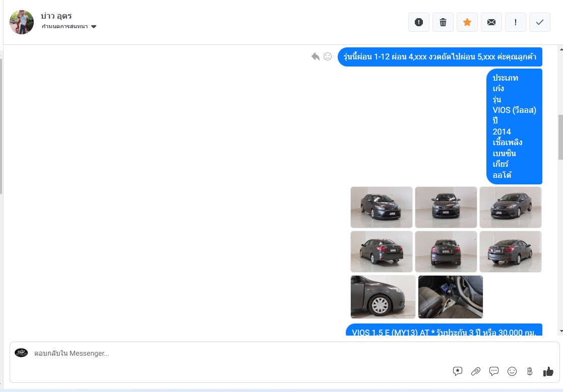
Task: Open the profile picture of บ่าว อุดร
Action: click(22, 22)
